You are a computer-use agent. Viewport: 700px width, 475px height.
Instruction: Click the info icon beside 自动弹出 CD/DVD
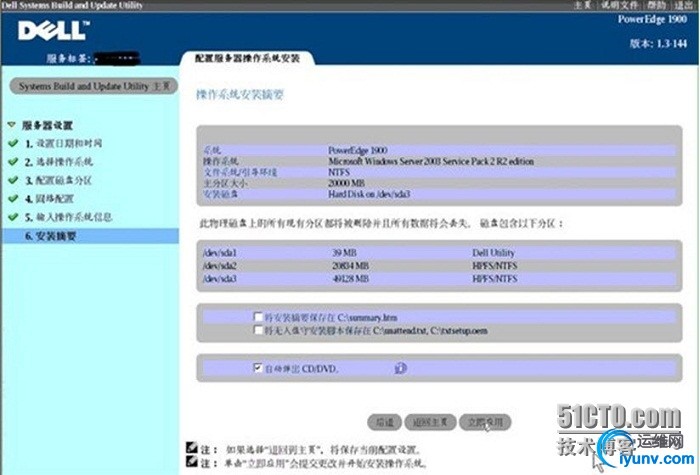(401, 368)
